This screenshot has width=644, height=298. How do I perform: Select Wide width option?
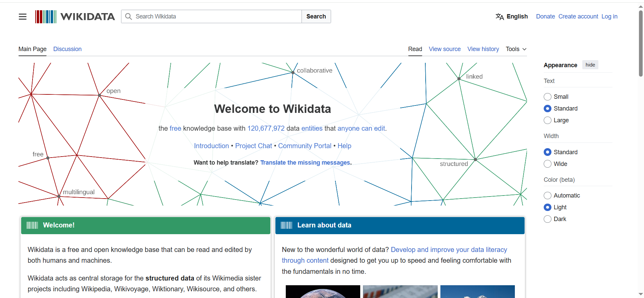point(547,164)
